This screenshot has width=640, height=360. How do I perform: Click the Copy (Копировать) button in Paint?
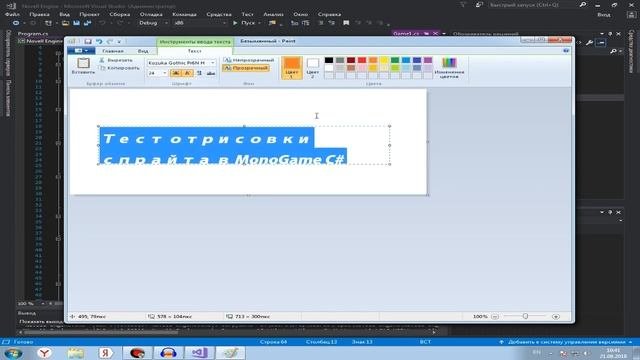pyautogui.click(x=120, y=68)
